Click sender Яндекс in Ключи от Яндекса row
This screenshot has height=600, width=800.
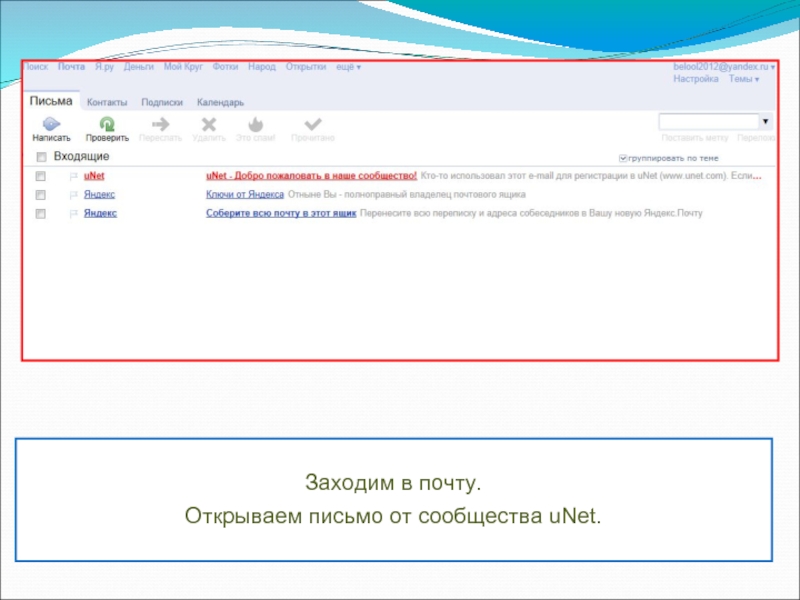click(x=99, y=195)
